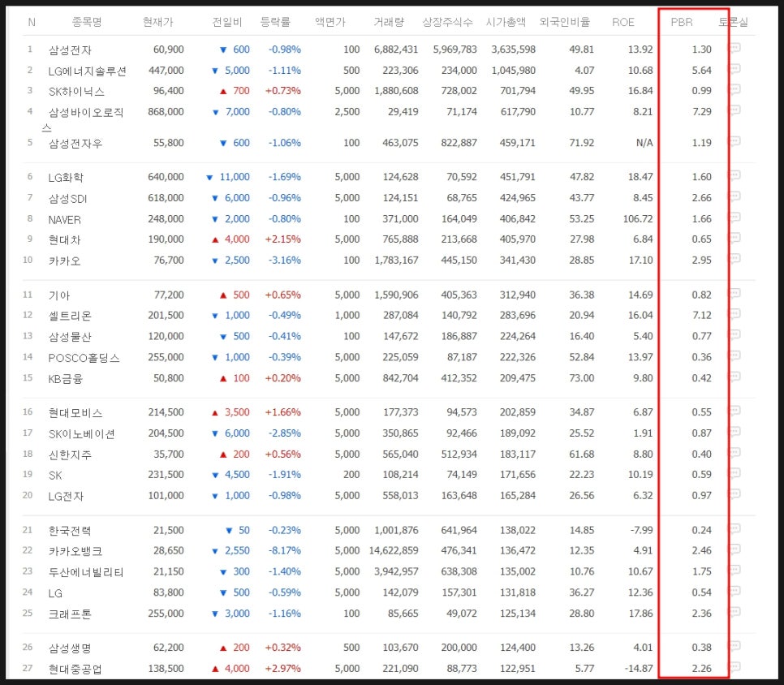Open discussion room icon for 현대모비스 row
This screenshot has width=784, height=685.
tap(734, 411)
